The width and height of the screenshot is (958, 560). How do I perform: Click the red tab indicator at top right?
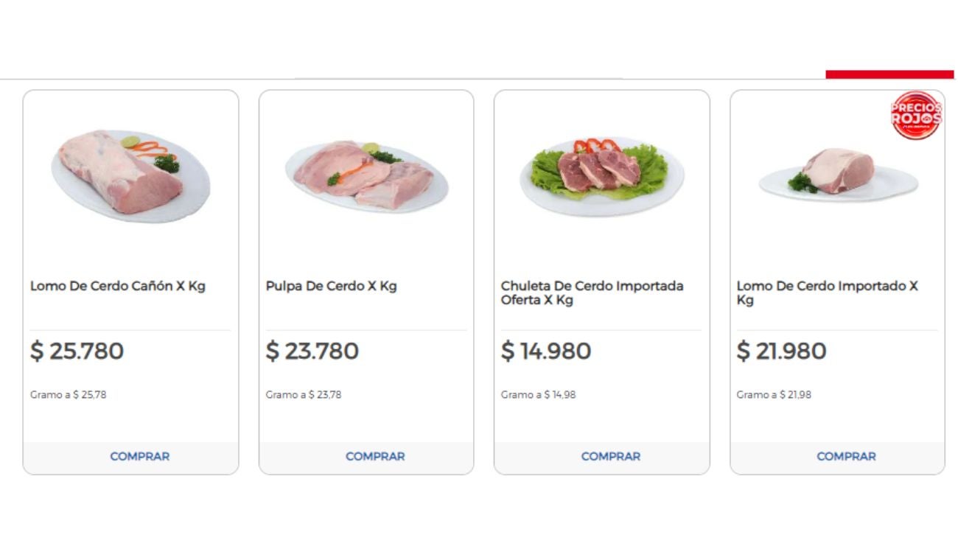(x=889, y=72)
